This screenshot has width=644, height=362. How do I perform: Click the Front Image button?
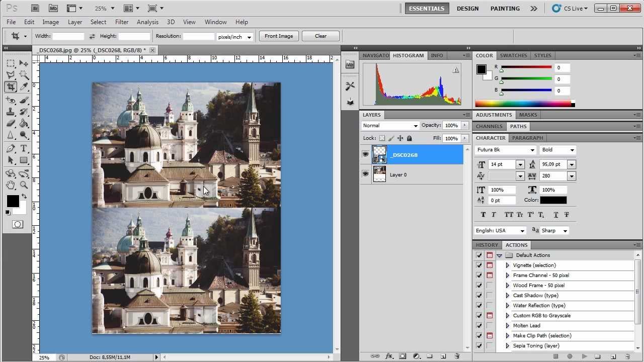coord(279,36)
